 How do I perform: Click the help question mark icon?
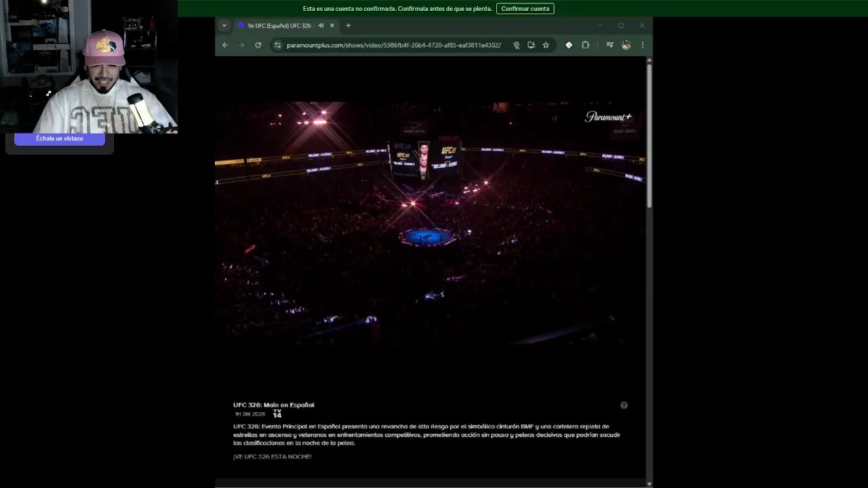point(624,405)
